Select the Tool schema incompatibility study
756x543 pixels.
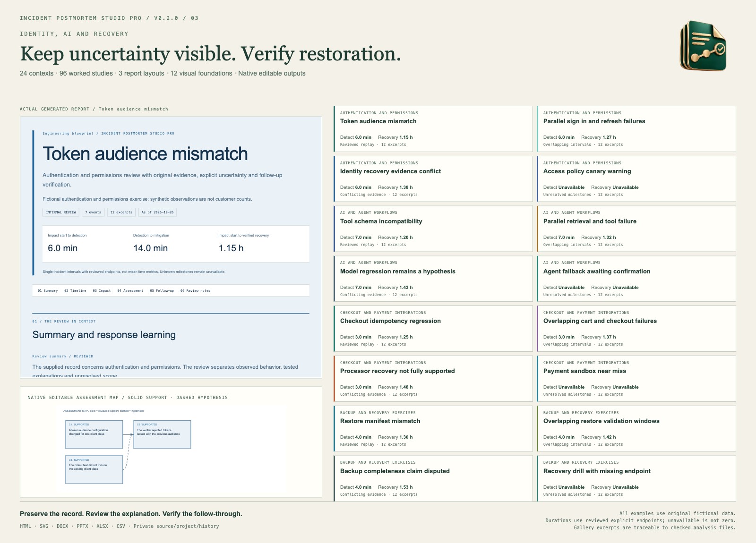tap(433, 229)
